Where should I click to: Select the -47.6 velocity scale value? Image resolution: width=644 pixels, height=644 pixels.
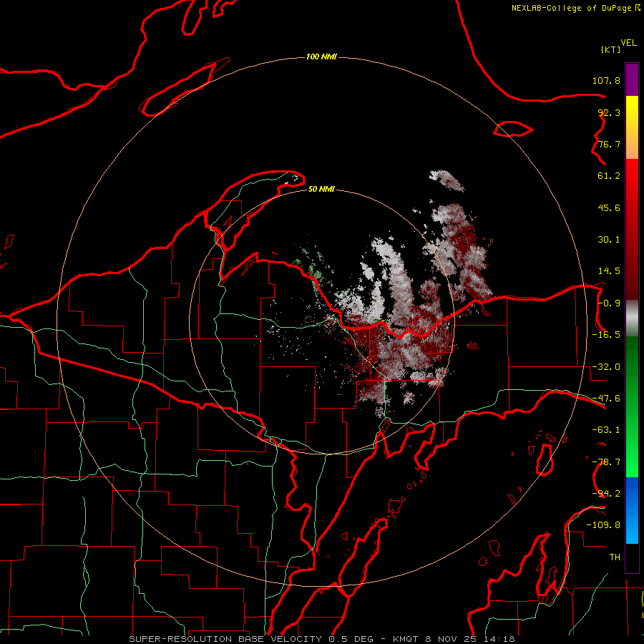606,399
